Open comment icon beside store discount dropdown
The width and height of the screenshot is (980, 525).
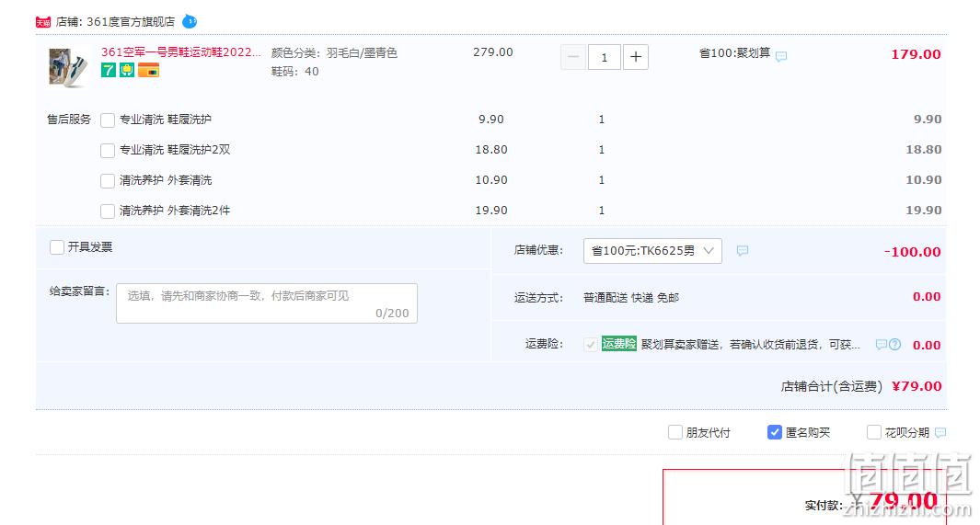pyautogui.click(x=743, y=250)
